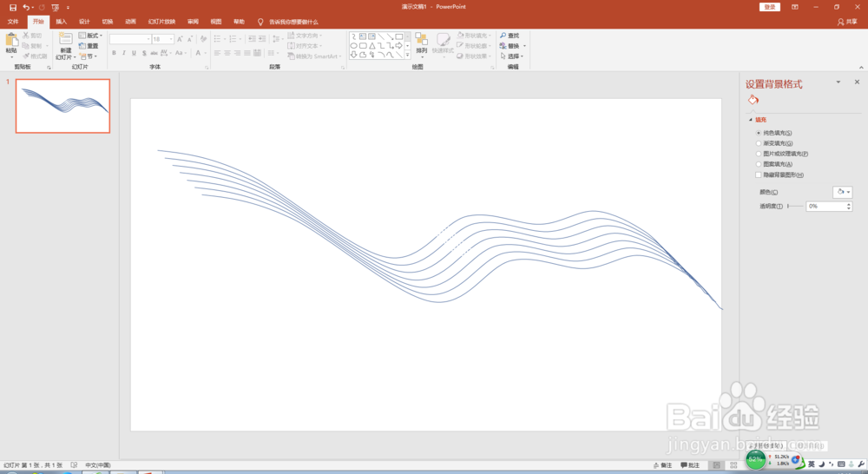Select the triangle shape in shapes gallery
This screenshot has height=474, width=868.
click(x=372, y=45)
